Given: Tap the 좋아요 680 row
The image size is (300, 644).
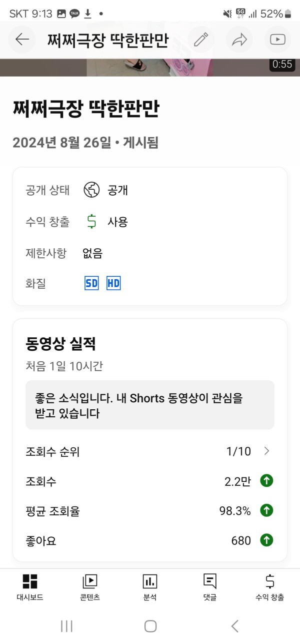Looking at the screenshot, I should [150, 541].
